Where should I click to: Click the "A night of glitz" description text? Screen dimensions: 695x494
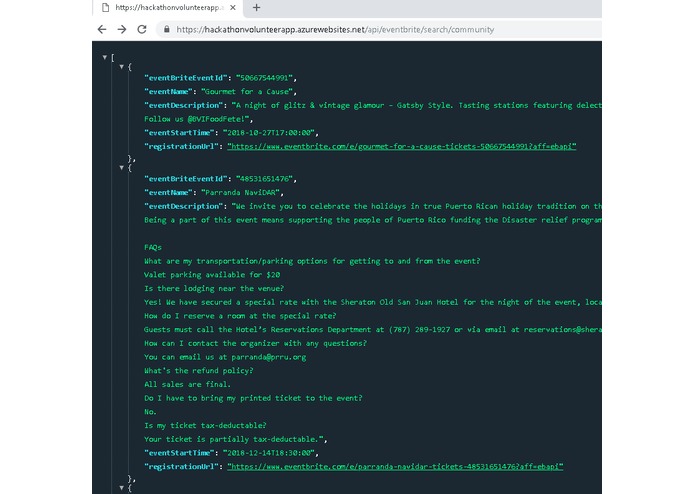(x=417, y=105)
